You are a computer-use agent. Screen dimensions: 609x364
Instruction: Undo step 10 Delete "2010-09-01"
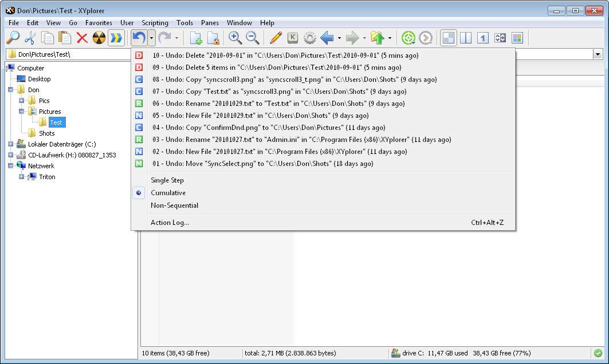coord(323,56)
